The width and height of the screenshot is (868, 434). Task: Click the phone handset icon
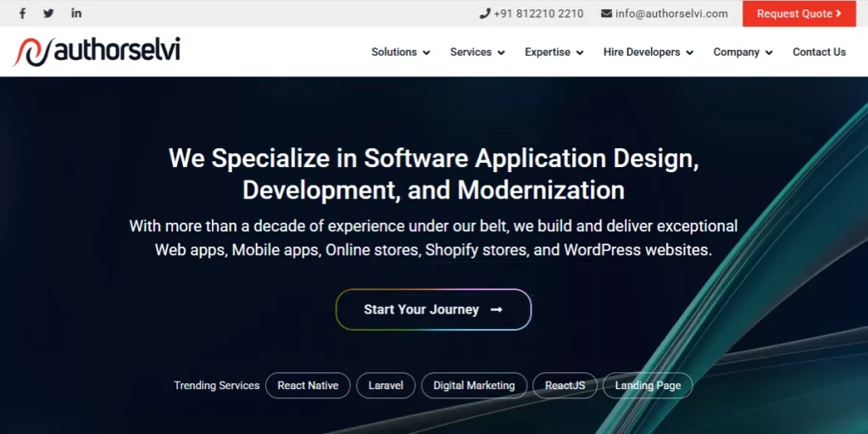point(485,14)
